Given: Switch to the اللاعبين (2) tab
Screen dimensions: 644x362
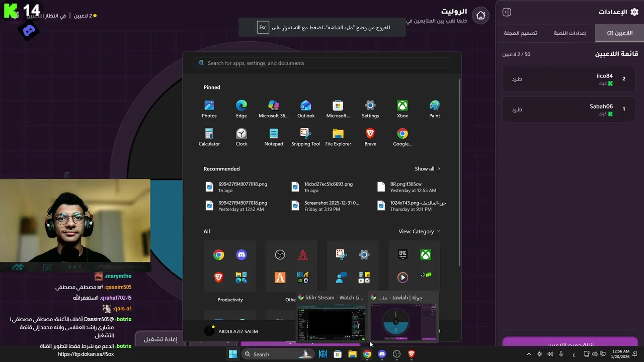Looking at the screenshot, I should 619,33.
